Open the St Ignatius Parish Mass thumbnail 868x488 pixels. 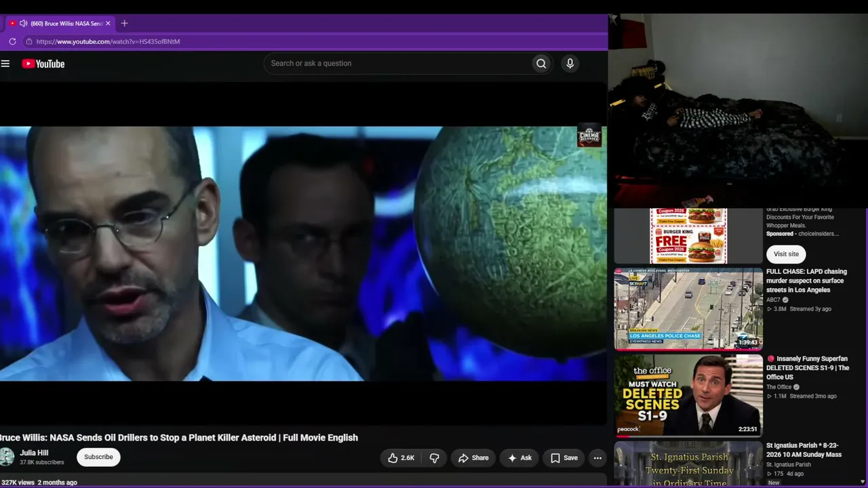pyautogui.click(x=688, y=464)
